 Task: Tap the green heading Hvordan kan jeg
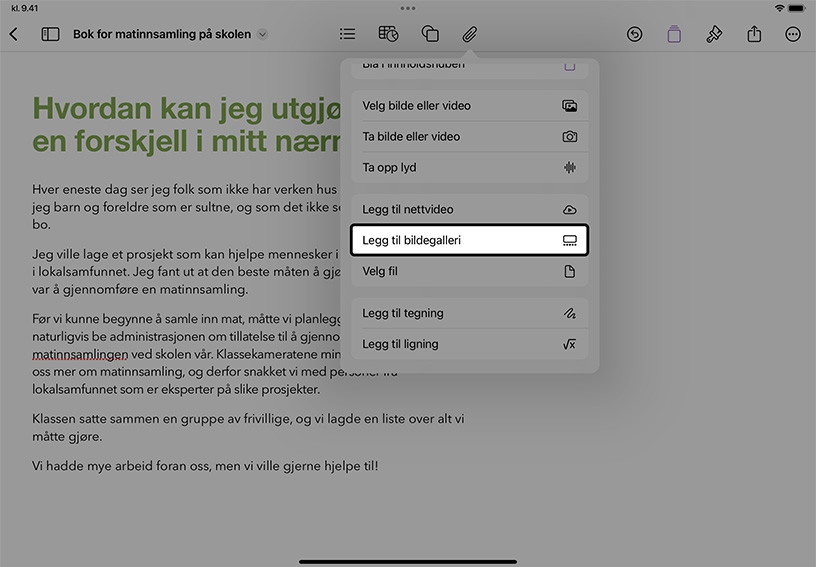point(187,124)
